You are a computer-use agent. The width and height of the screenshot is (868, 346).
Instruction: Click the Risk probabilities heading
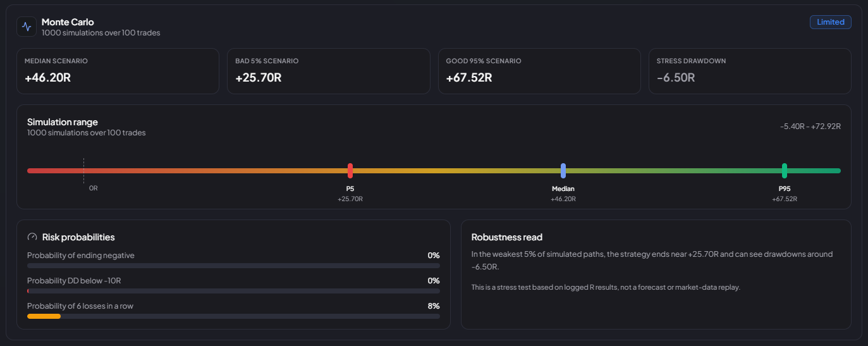78,237
